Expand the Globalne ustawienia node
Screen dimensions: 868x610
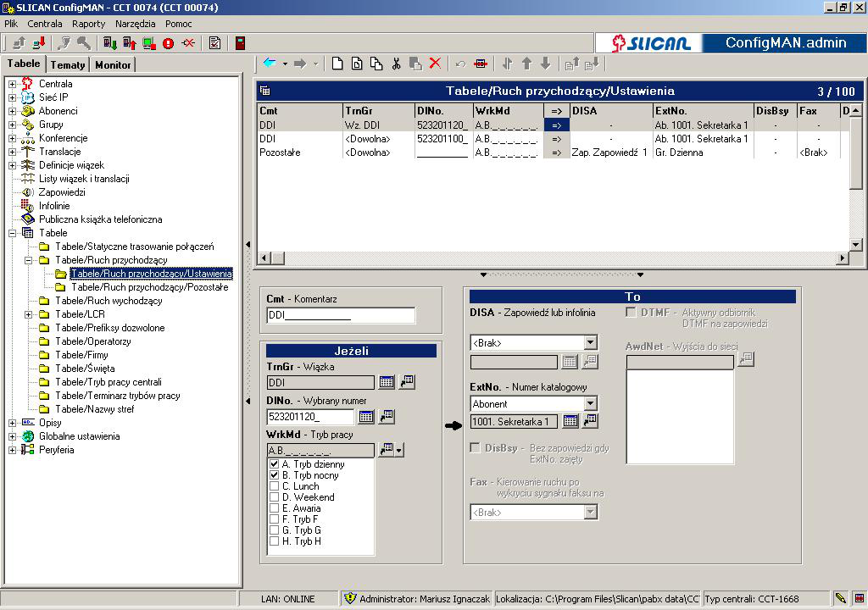coord(12,436)
